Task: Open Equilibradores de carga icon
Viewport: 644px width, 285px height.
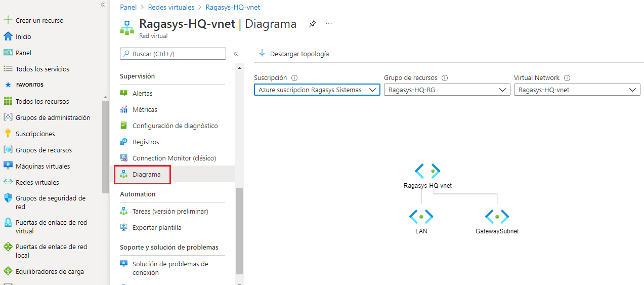Action: pyautogui.click(x=8, y=271)
